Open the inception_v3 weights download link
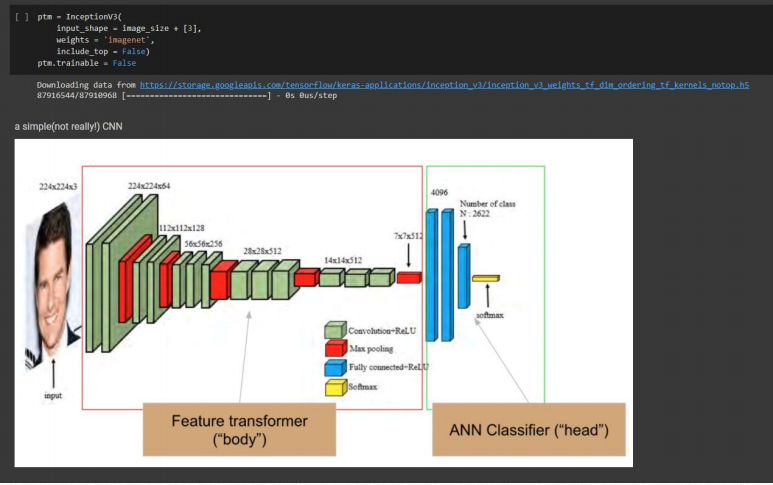Image resolution: width=773 pixels, height=485 pixels. click(444, 85)
